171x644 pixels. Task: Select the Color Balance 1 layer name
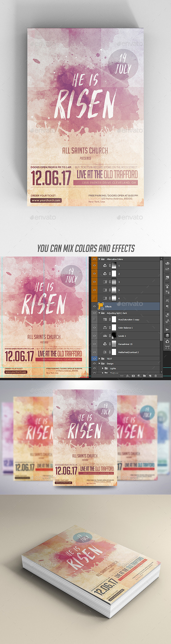click(125, 328)
